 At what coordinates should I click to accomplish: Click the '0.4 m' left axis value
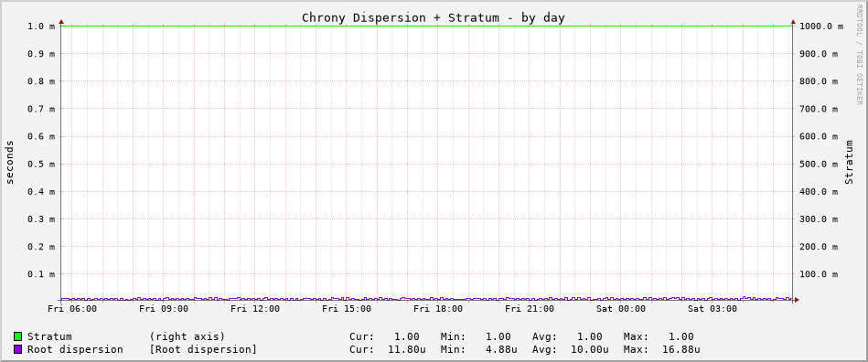tap(41, 192)
